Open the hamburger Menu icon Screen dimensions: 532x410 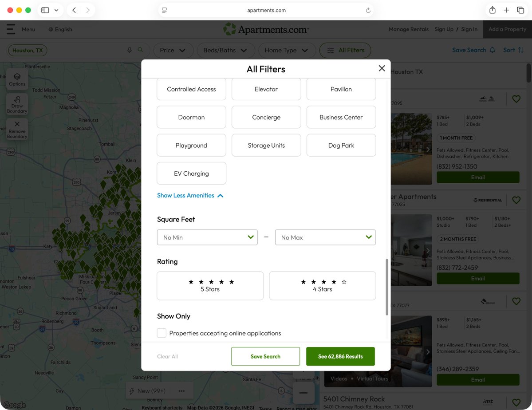[x=11, y=29]
